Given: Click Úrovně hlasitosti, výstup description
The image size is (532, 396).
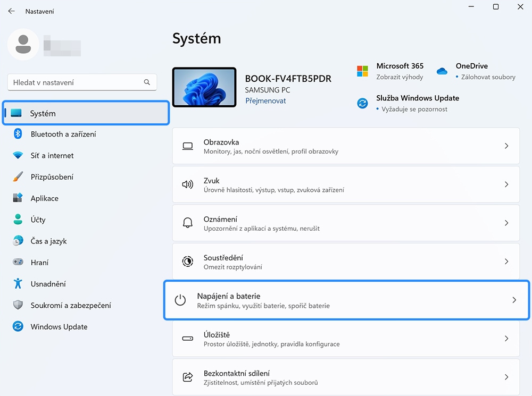Looking at the screenshot, I should click(x=274, y=190).
